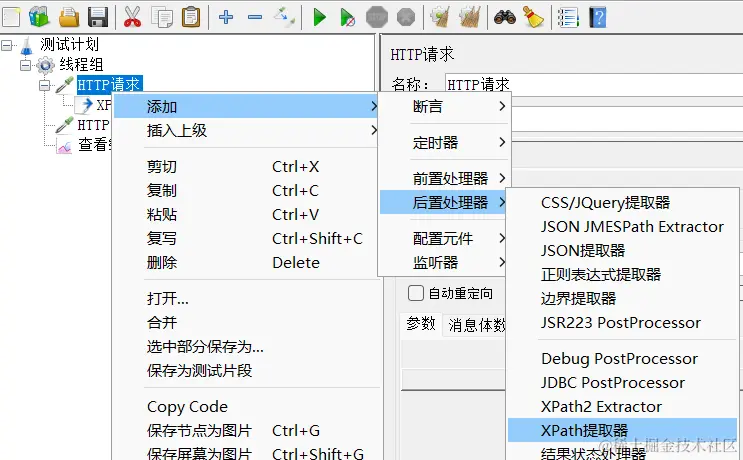The height and width of the screenshot is (460, 743).
Task: Click the Paste clipboard icon
Action: click(x=191, y=18)
